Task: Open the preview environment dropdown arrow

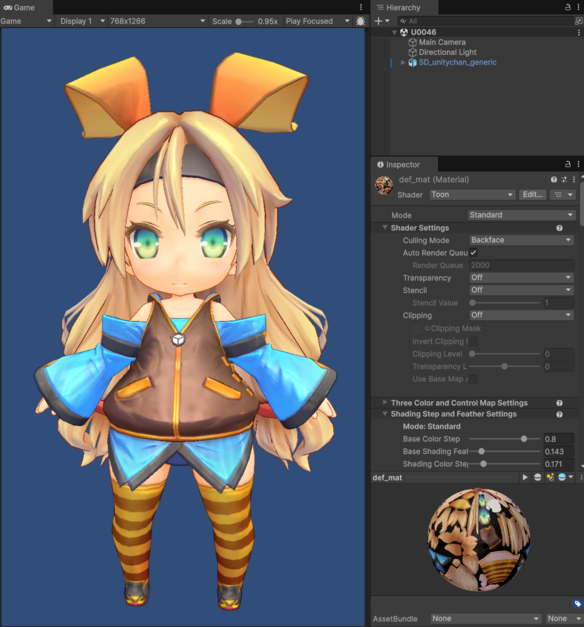Action: pyautogui.click(x=571, y=477)
